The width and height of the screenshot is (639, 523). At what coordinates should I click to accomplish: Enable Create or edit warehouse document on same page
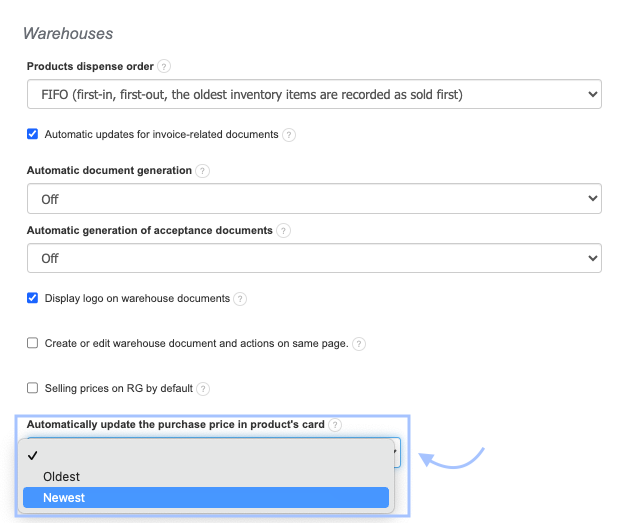coord(33,344)
